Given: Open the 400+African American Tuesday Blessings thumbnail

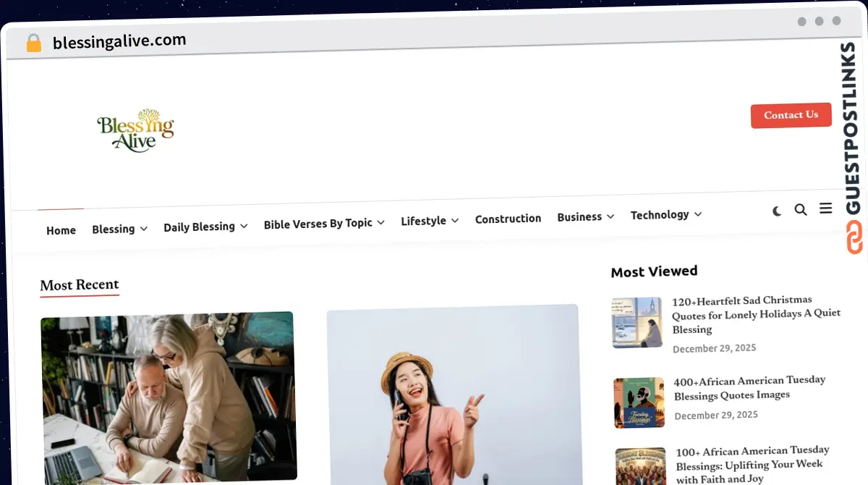Looking at the screenshot, I should [639, 402].
